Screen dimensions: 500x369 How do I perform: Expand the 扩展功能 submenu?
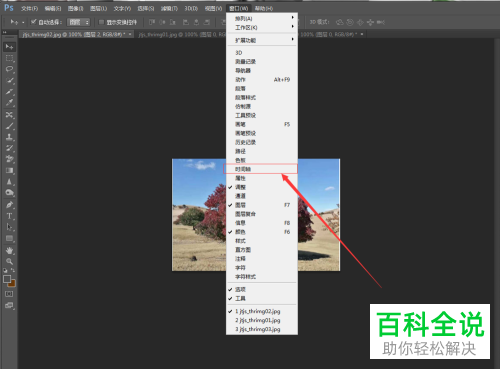(262, 40)
